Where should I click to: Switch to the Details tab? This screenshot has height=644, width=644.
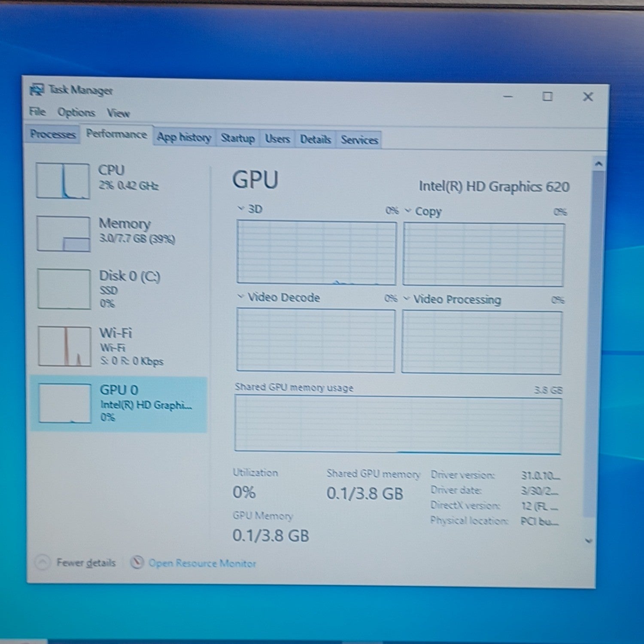(316, 139)
